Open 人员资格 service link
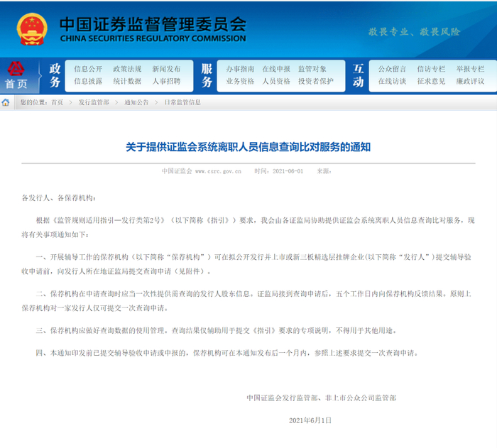Image resolution: width=497 pixels, height=448 pixels. pyautogui.click(x=276, y=81)
